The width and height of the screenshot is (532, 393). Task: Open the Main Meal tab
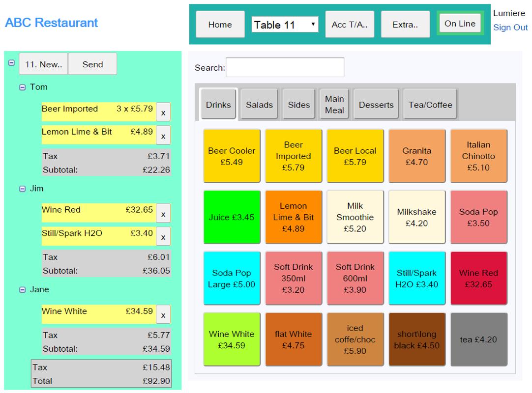pyautogui.click(x=334, y=105)
